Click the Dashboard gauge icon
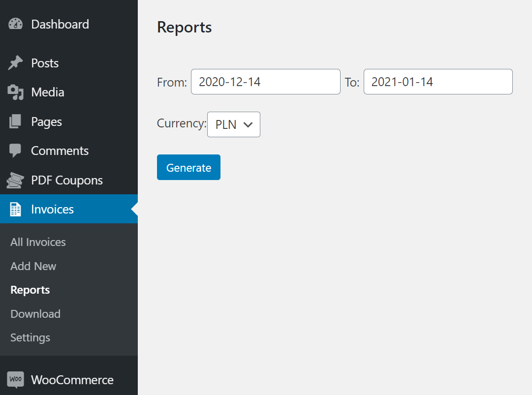This screenshot has width=532, height=395. (x=15, y=24)
